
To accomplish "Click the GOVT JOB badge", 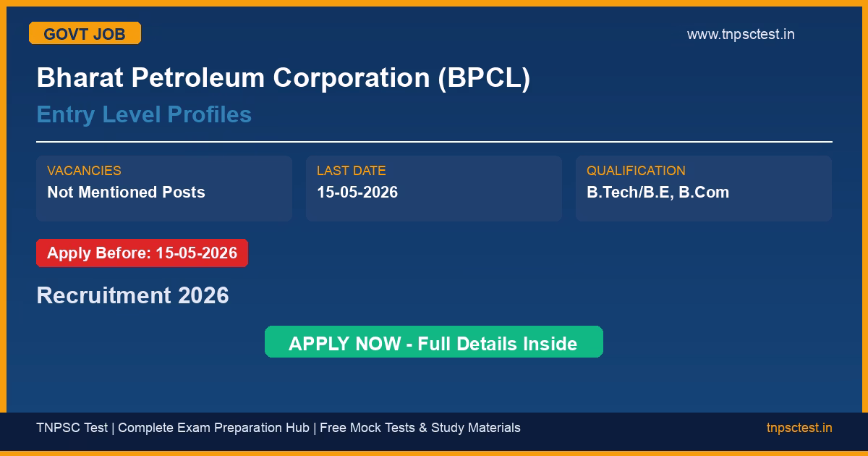I will 85,33.
